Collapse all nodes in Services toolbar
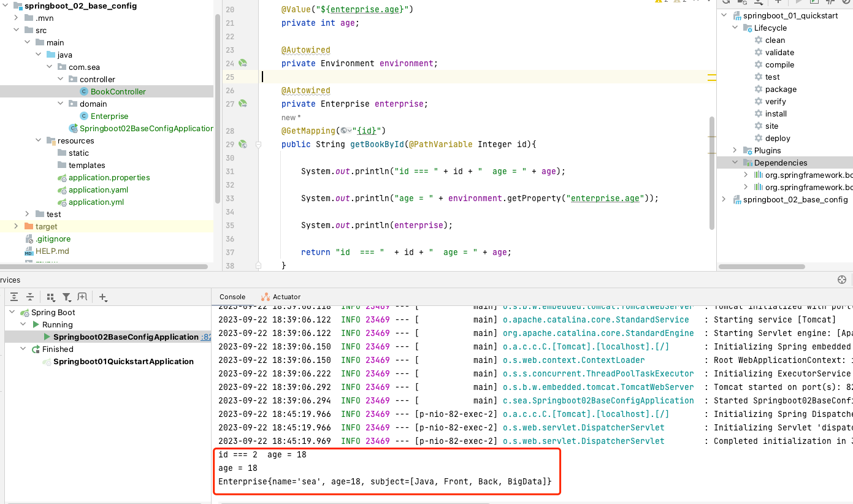 pos(29,297)
